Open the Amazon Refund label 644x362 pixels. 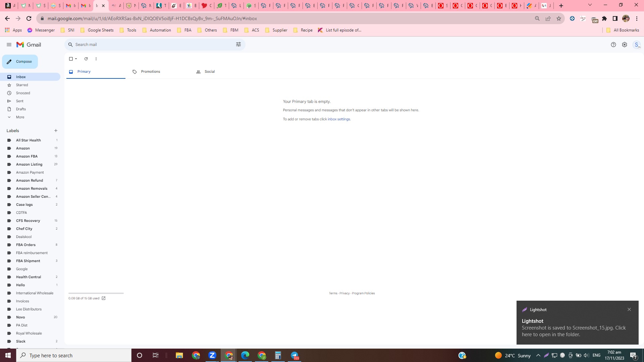[x=30, y=181]
